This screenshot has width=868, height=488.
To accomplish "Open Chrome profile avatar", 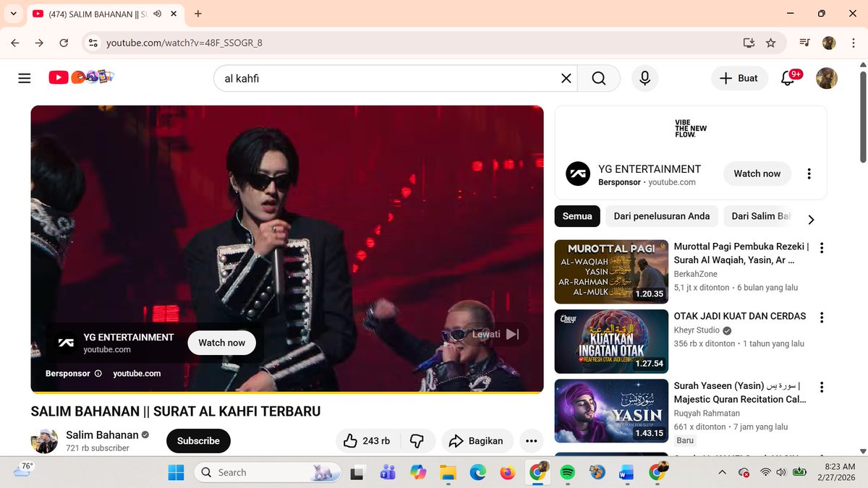I will (829, 43).
